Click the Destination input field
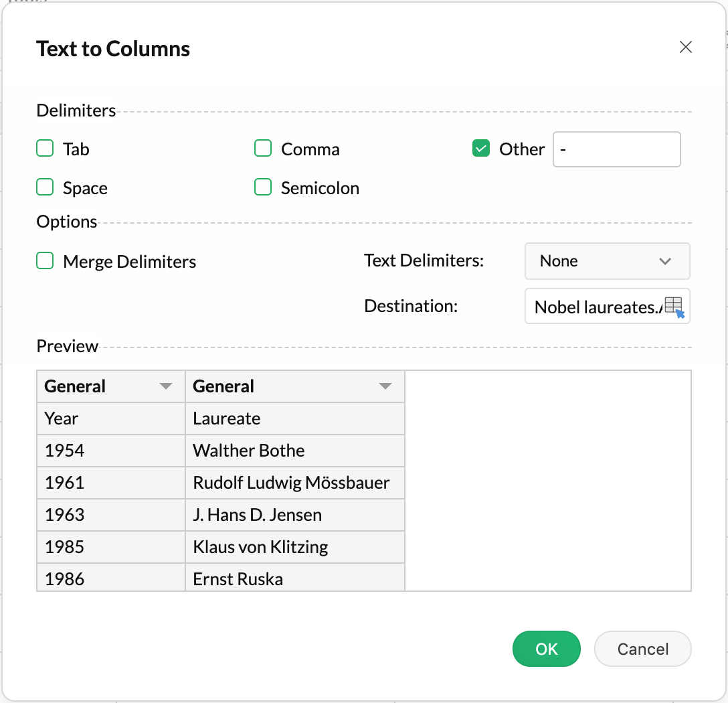The image size is (728, 703). [x=596, y=307]
